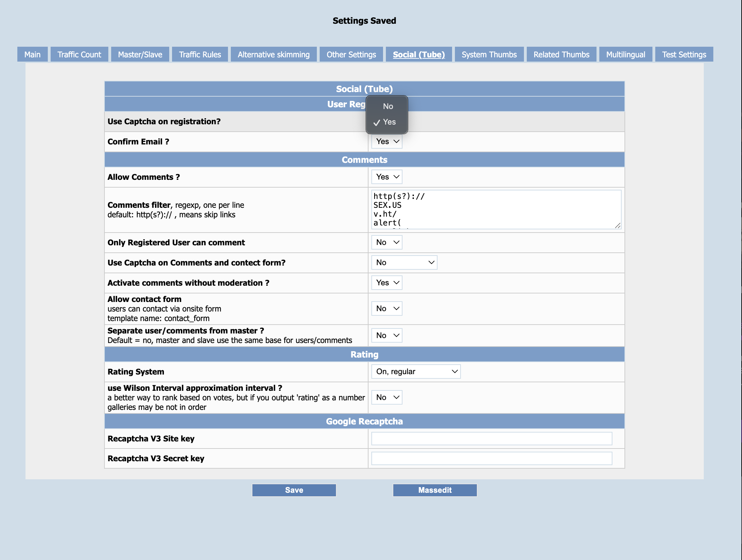Open the Confirm Email dropdown
The image size is (742, 560).
click(x=387, y=142)
